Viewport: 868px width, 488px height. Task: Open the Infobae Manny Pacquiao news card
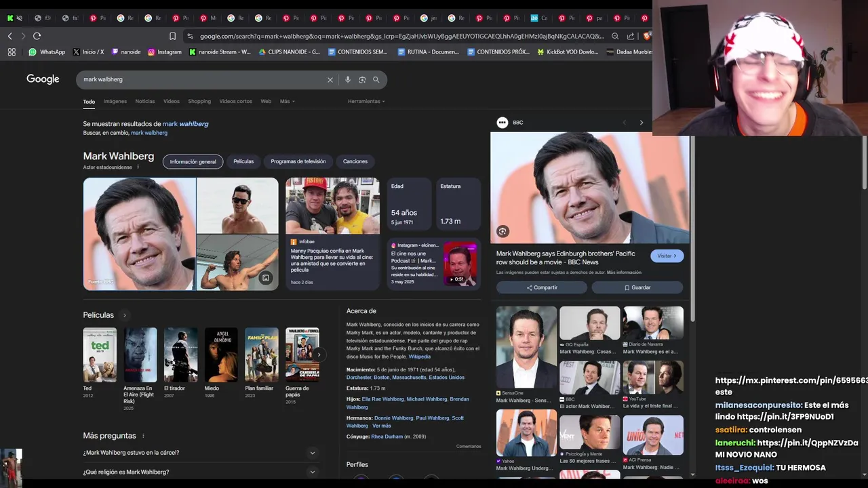click(x=333, y=234)
